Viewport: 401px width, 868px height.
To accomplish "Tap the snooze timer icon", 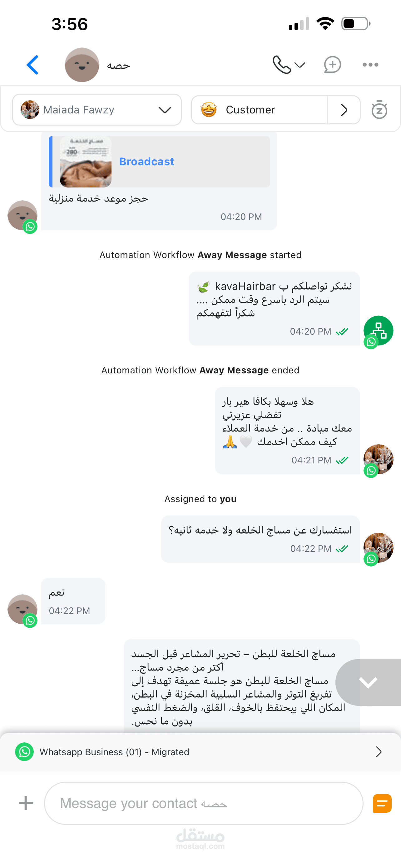I will 379,109.
